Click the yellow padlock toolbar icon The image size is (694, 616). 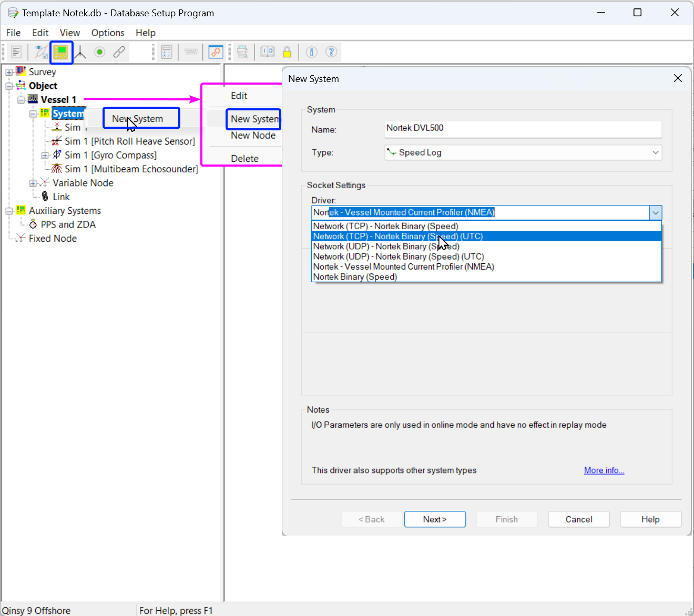tap(287, 52)
